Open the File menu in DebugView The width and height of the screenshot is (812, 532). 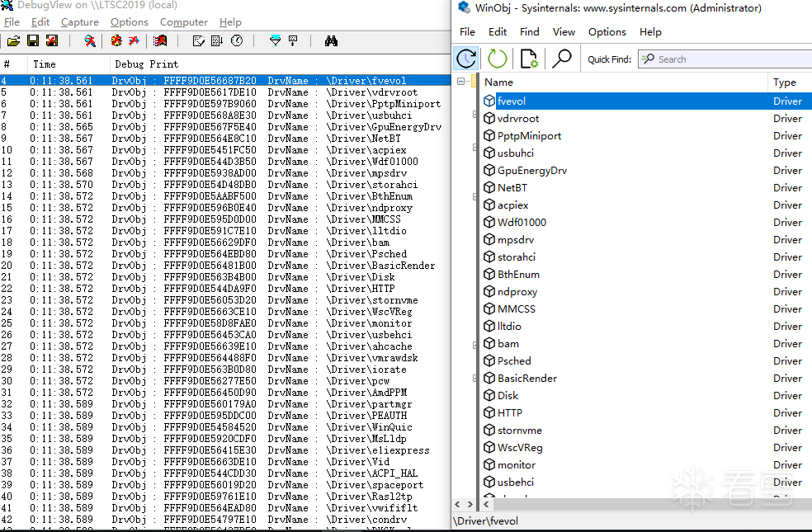tap(12, 22)
